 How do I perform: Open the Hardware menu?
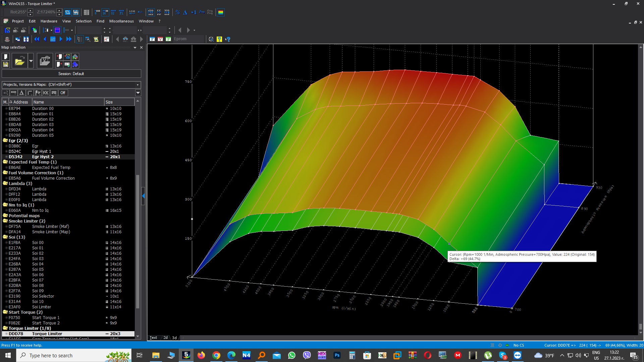[49, 21]
